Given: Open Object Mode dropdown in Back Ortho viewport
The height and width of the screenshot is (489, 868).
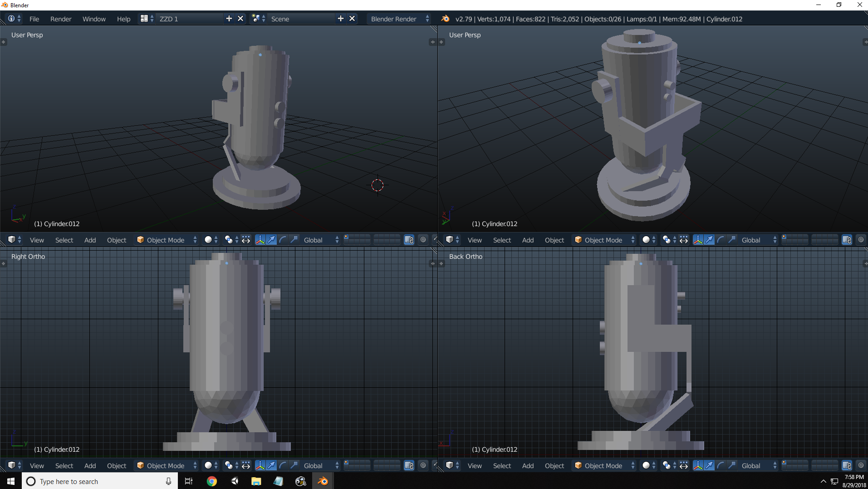Looking at the screenshot, I should pos(604,465).
